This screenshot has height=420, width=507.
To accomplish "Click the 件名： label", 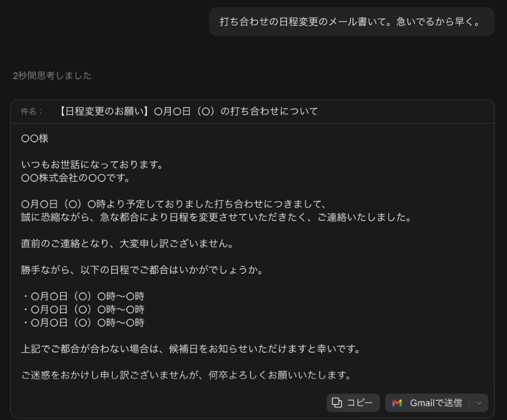I will click(x=31, y=111).
